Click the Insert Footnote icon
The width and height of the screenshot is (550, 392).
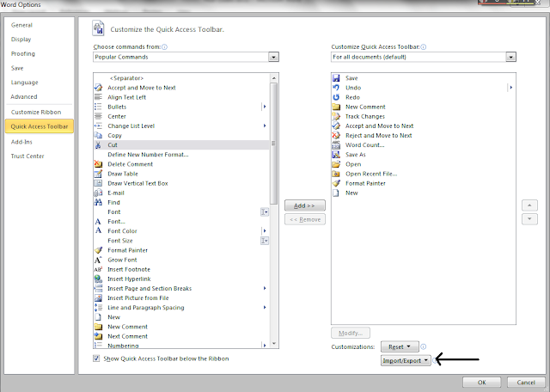click(98, 269)
